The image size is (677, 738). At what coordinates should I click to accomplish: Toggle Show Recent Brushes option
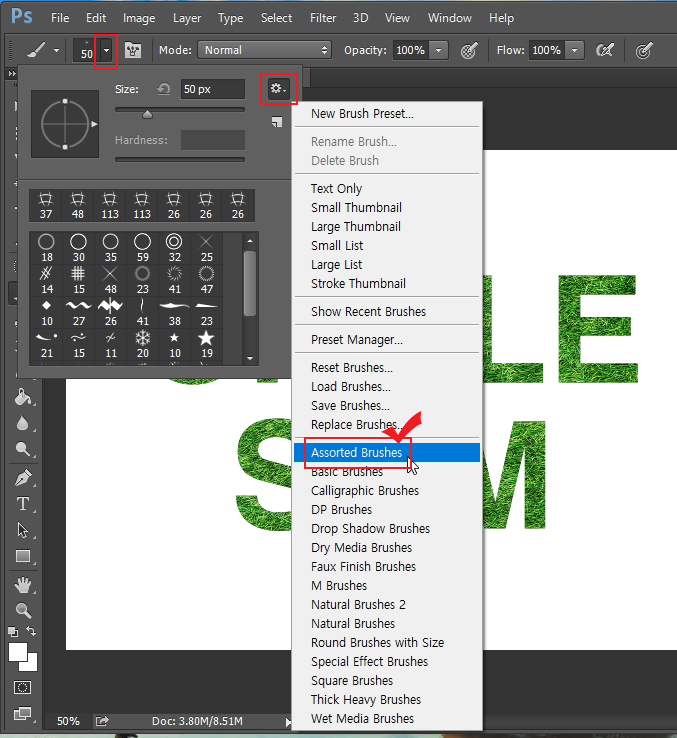tap(387, 312)
